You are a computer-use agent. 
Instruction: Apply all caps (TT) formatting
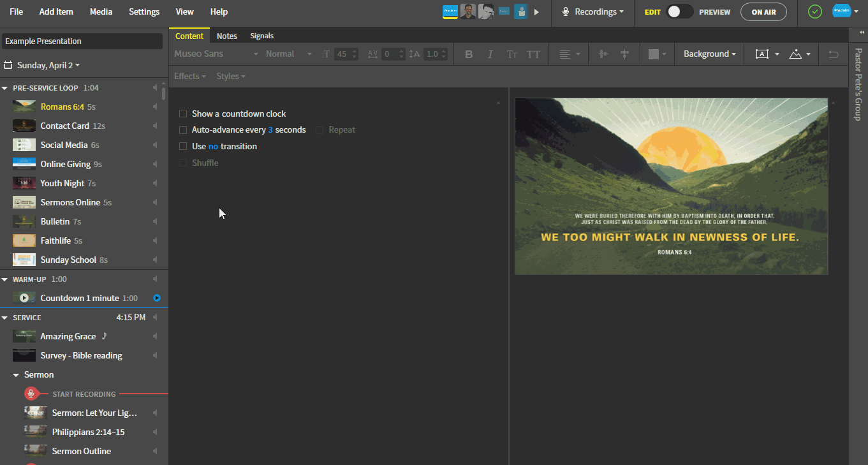[x=533, y=54]
